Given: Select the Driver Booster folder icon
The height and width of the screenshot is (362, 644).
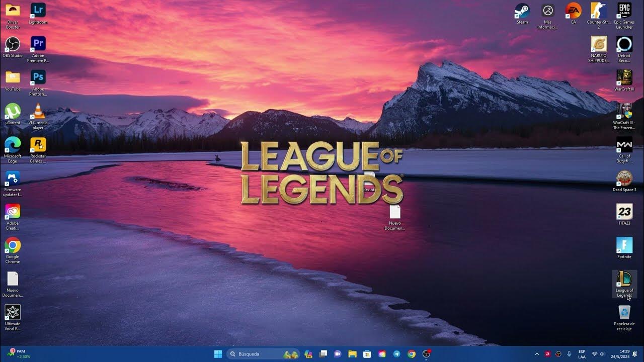Looking at the screenshot, I should click(13, 16).
